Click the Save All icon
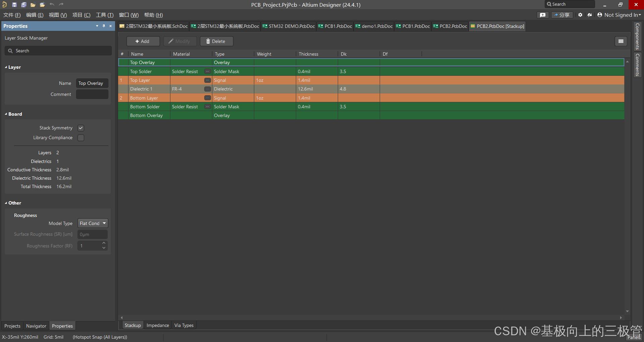 coord(24,5)
